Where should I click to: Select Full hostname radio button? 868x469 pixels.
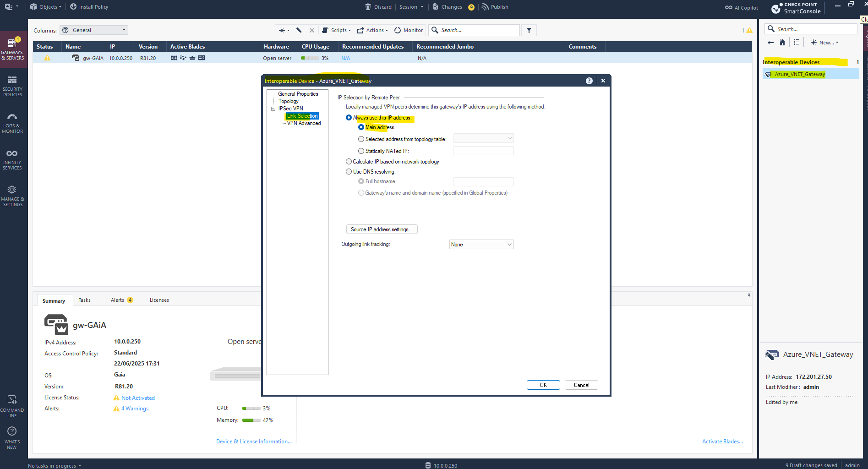tap(361, 181)
